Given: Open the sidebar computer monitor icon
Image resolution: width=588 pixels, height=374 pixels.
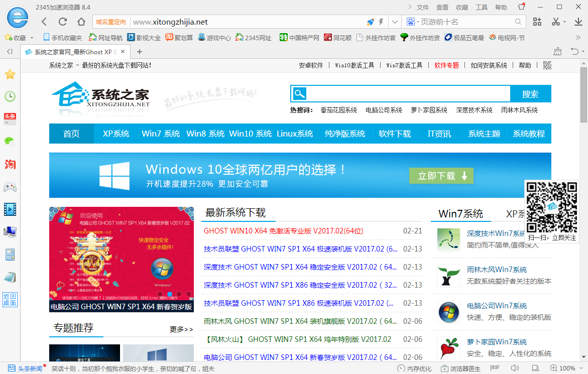Looking at the screenshot, I should coord(10,232).
